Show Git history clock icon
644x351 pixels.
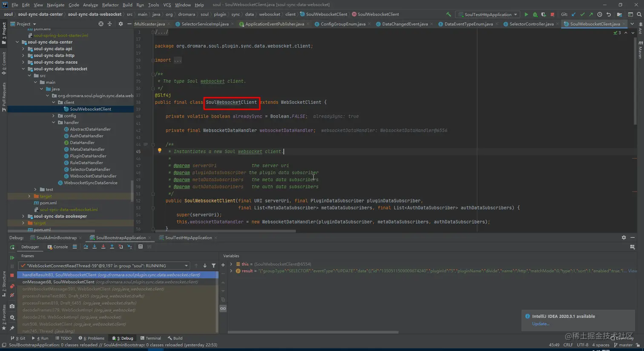click(600, 14)
